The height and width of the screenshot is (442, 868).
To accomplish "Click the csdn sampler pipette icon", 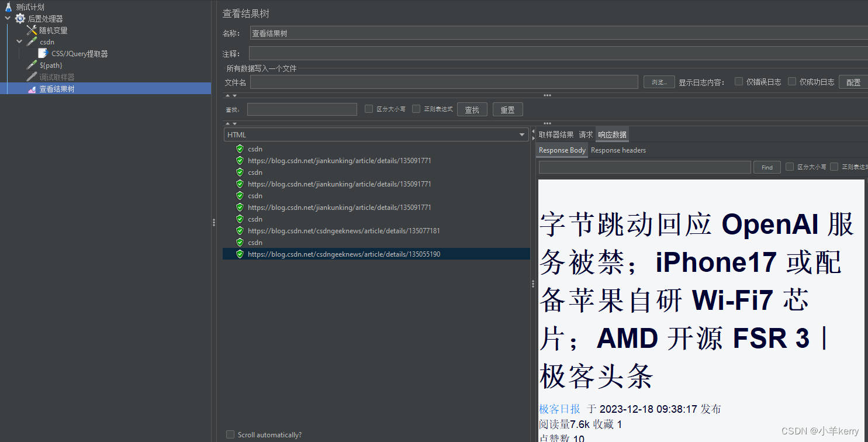I will coord(32,42).
